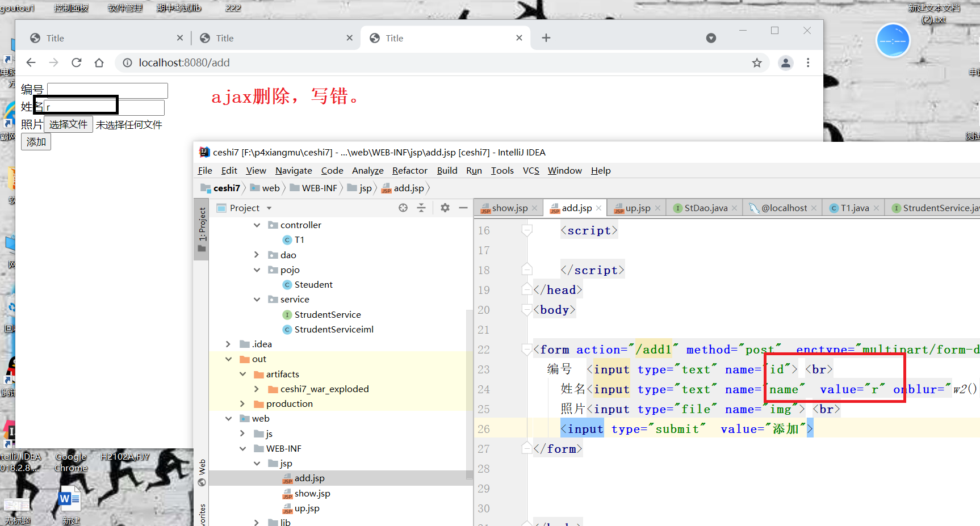Click the 选择文件 file chooser button
The width and height of the screenshot is (980, 526).
click(x=68, y=124)
